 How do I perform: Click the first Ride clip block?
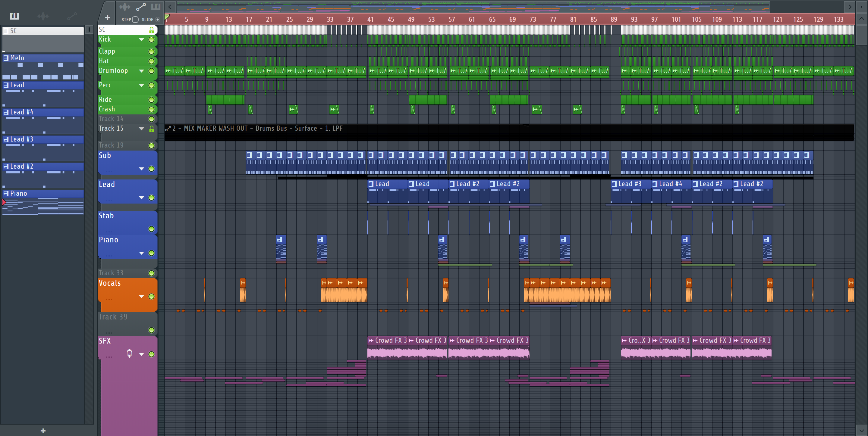tap(225, 100)
